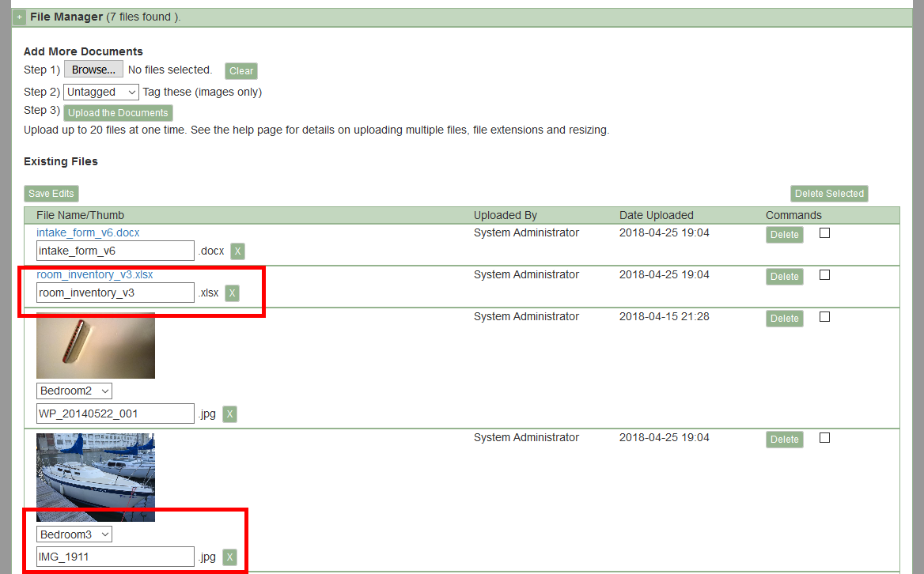The width and height of the screenshot is (924, 574).
Task: Click the 2018-04-15 21:28 date cell
Action: tap(665, 317)
